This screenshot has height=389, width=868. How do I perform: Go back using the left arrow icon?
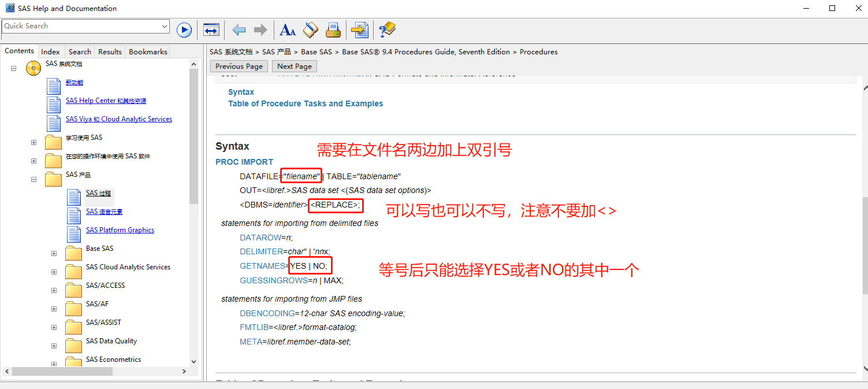click(239, 30)
